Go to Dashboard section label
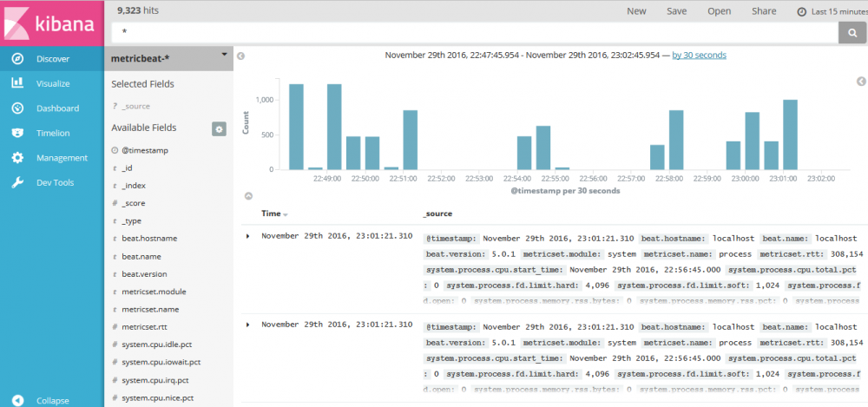Screen dimensions: 868x407 pyautogui.click(x=57, y=108)
